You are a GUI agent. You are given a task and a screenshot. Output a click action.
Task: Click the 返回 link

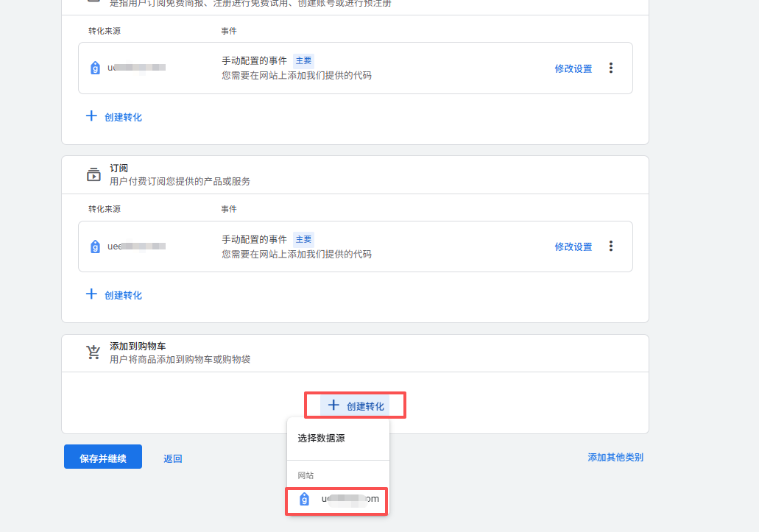point(172,458)
